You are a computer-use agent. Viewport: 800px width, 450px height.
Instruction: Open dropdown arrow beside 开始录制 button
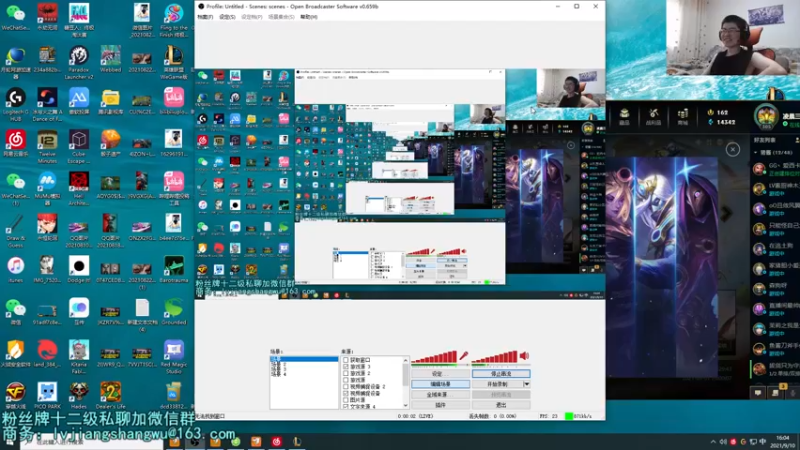527,384
